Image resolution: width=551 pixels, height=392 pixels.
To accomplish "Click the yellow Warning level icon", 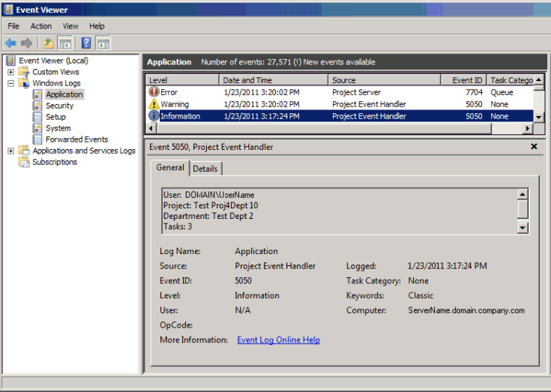I will pos(154,104).
